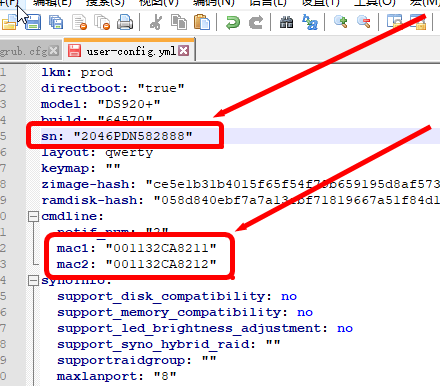Switch to the grub.cfg tab

[23, 51]
